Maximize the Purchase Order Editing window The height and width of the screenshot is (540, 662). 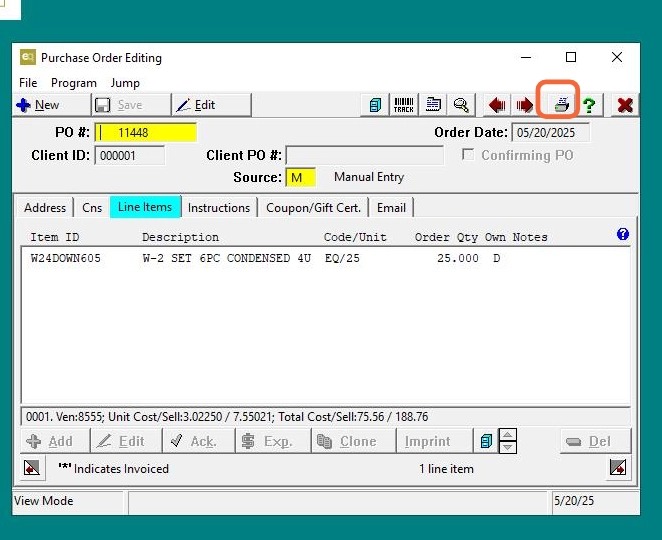click(x=571, y=57)
